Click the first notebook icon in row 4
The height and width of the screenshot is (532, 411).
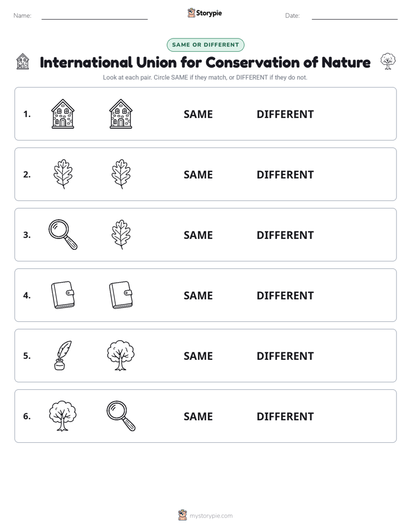(63, 295)
